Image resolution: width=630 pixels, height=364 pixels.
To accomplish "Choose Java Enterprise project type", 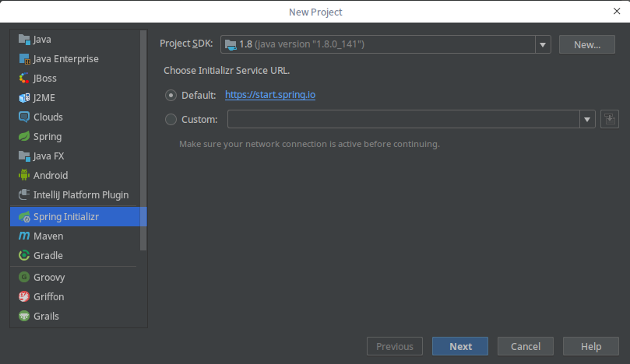I will [x=66, y=59].
